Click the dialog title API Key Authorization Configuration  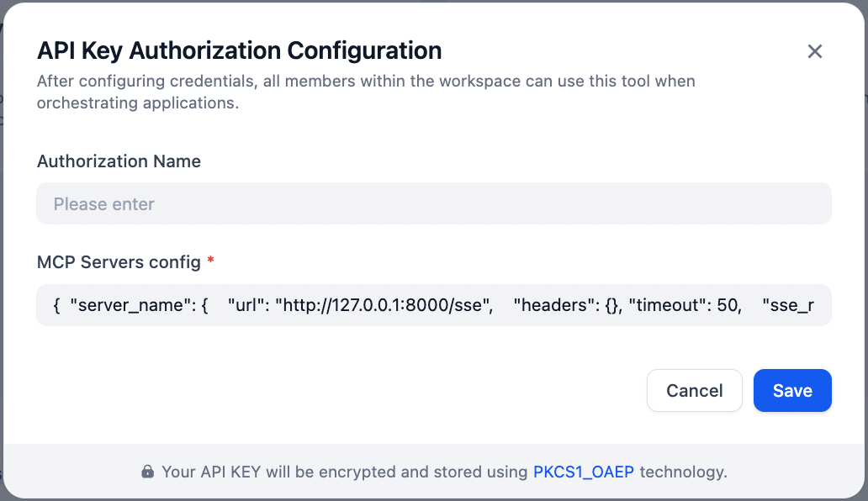point(239,50)
